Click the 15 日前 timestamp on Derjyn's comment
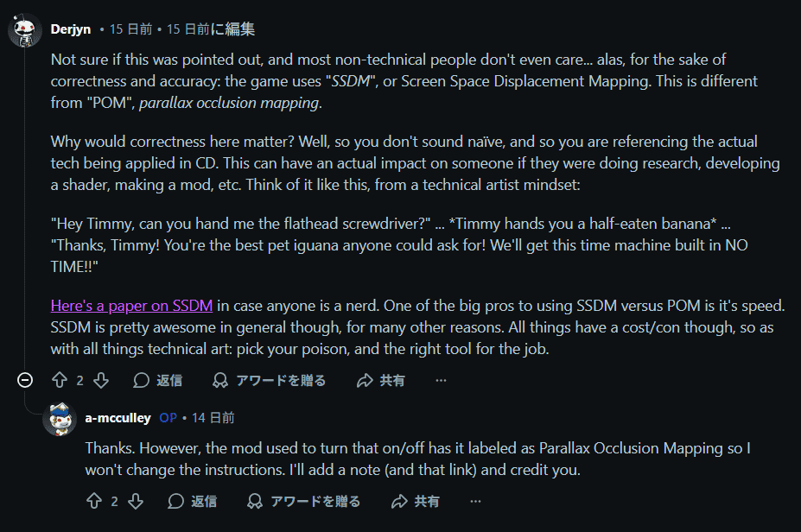 (130, 29)
